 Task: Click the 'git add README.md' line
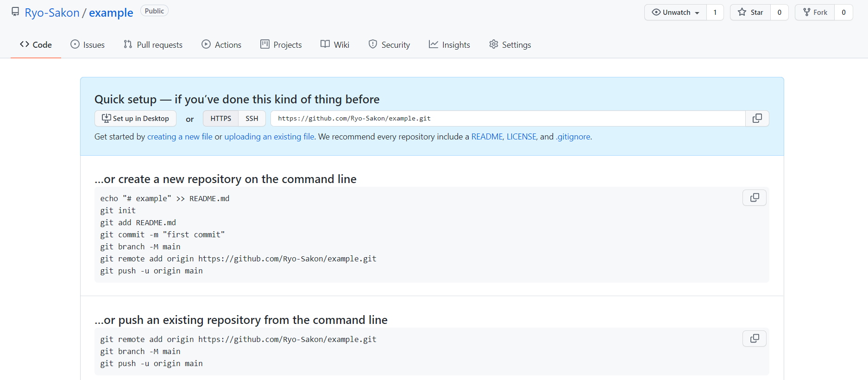pyautogui.click(x=138, y=222)
